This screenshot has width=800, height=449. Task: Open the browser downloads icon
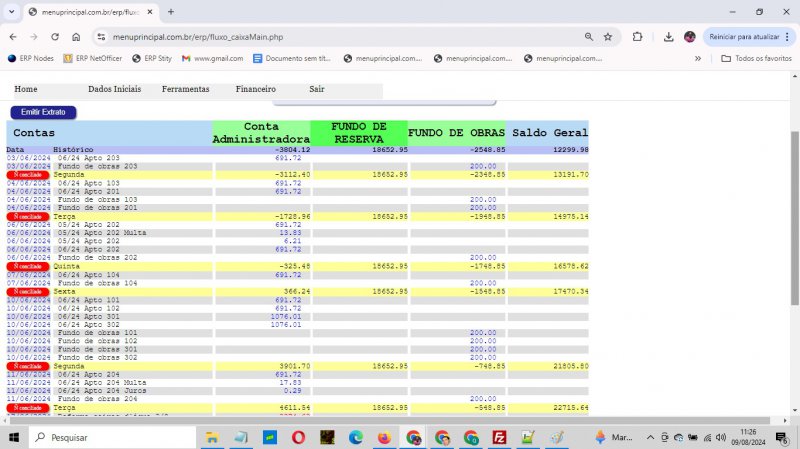668,37
